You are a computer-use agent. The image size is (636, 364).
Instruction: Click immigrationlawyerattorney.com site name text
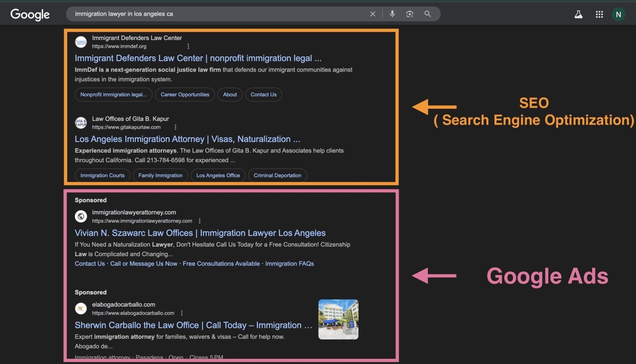click(134, 212)
